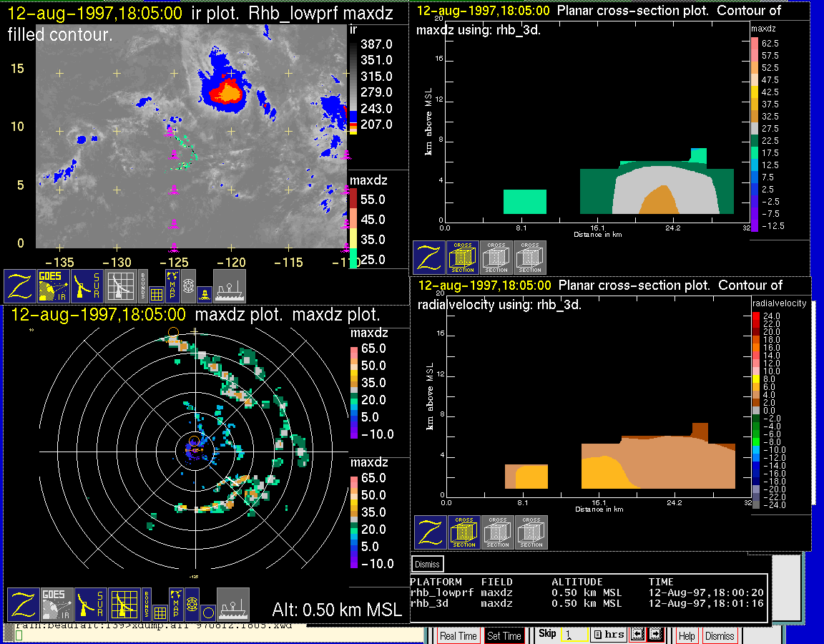Screen dimensions: 824x644
Task: Enable Real Time mode
Action: tap(458, 635)
